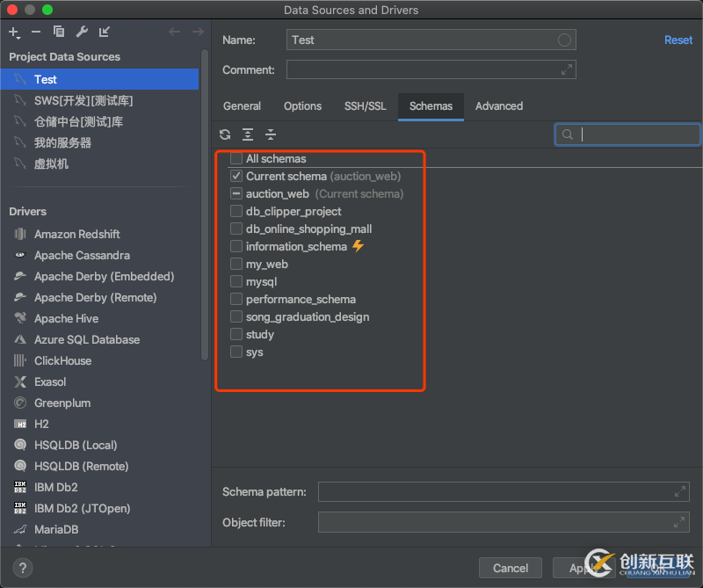
Task: Expand the Object filter field
Action: (679, 522)
